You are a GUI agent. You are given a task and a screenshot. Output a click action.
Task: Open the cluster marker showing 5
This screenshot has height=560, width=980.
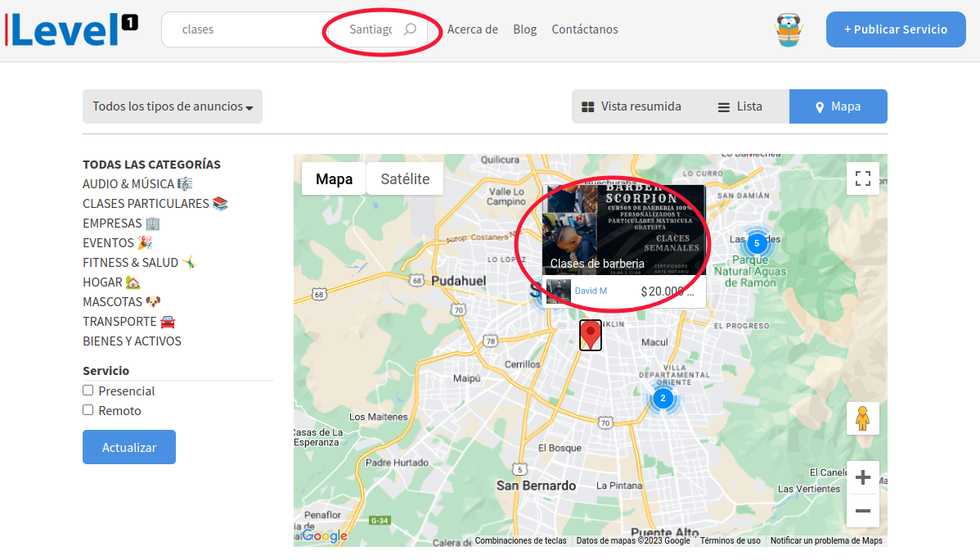757,243
